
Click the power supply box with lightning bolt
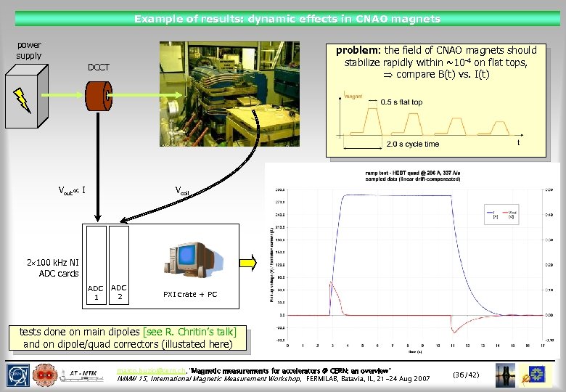27,97
